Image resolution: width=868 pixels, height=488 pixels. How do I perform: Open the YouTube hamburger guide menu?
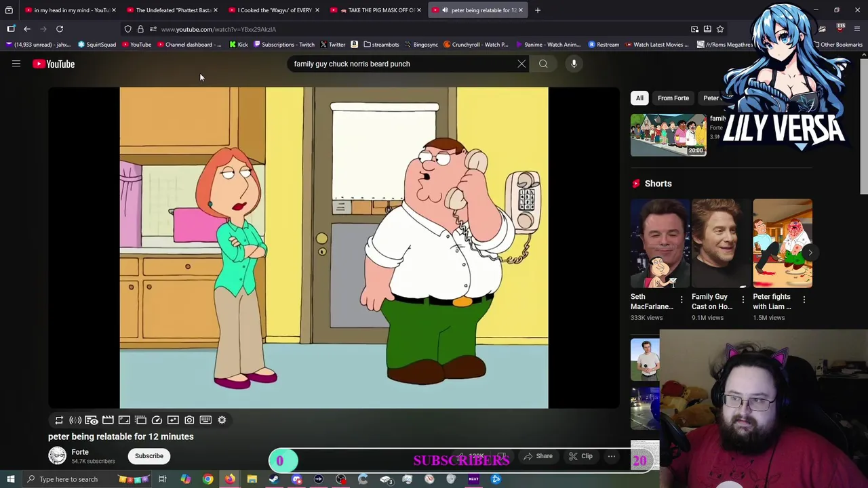[x=16, y=64]
